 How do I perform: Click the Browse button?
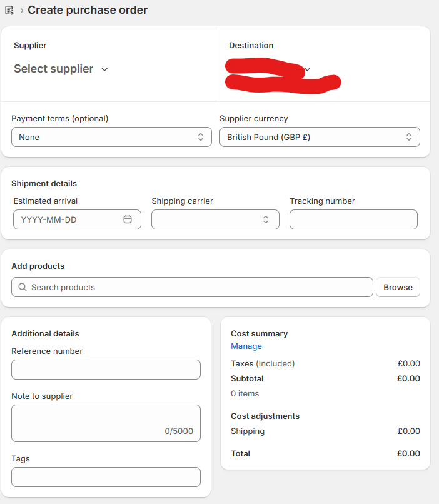pos(398,287)
